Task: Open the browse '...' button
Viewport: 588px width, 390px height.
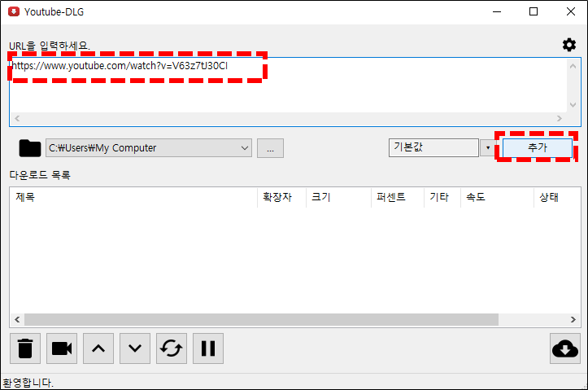Action: [270, 148]
